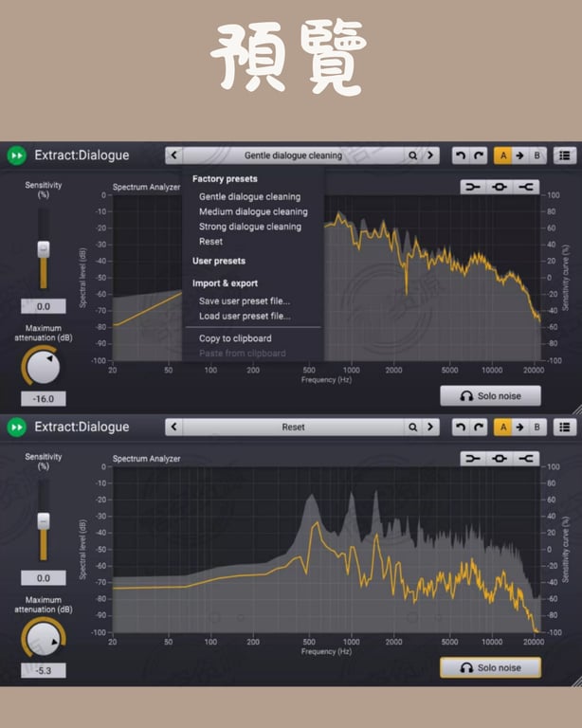Viewport: 582px width, 728px height.
Task: Open settings list menu in lower plugin
Action: [x=565, y=427]
